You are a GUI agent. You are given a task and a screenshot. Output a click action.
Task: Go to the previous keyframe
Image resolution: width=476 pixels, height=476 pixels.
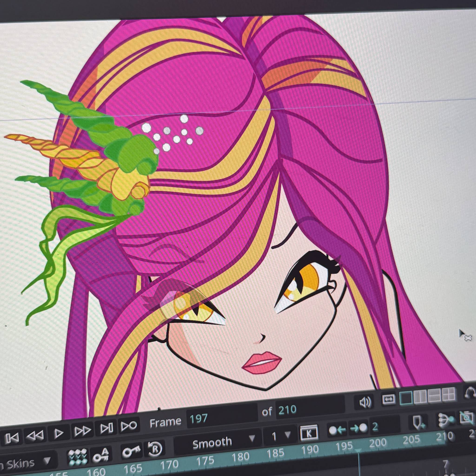pyautogui.click(x=337, y=430)
